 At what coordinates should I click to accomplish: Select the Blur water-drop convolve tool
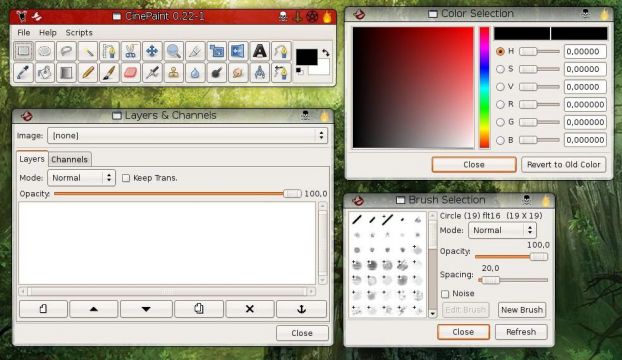[x=195, y=73]
